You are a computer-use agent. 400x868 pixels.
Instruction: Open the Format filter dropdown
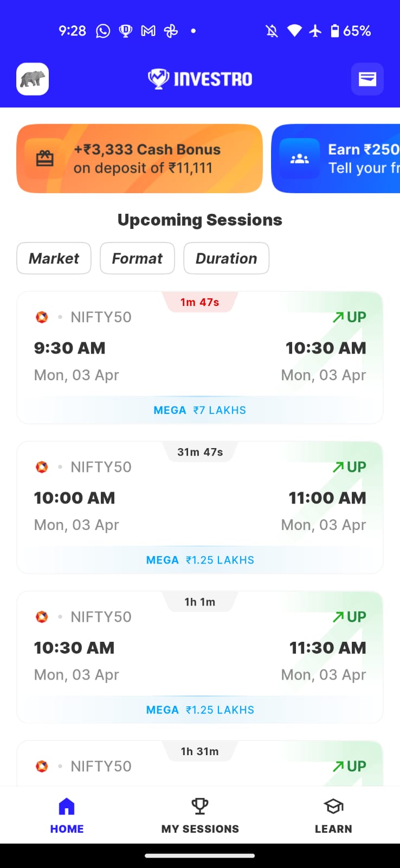137,258
